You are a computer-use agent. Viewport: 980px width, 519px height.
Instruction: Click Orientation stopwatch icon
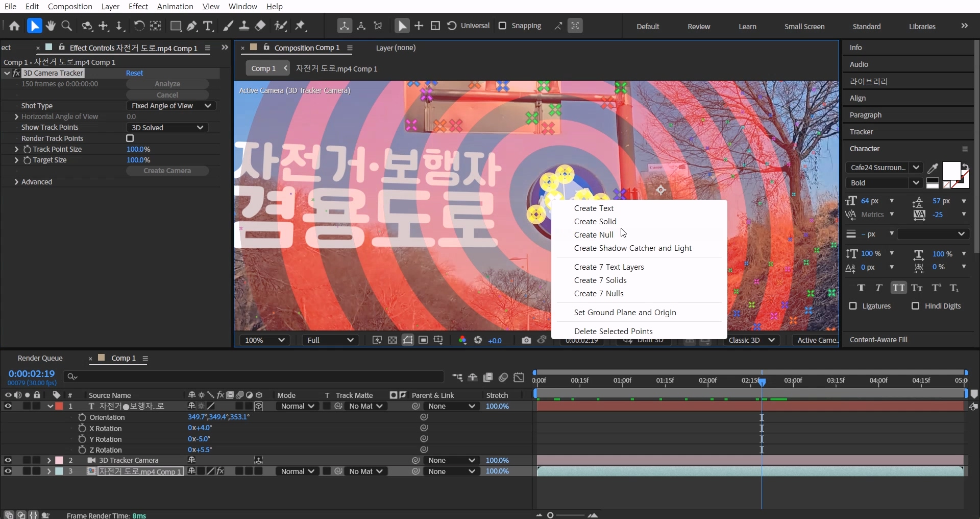pyautogui.click(x=82, y=417)
